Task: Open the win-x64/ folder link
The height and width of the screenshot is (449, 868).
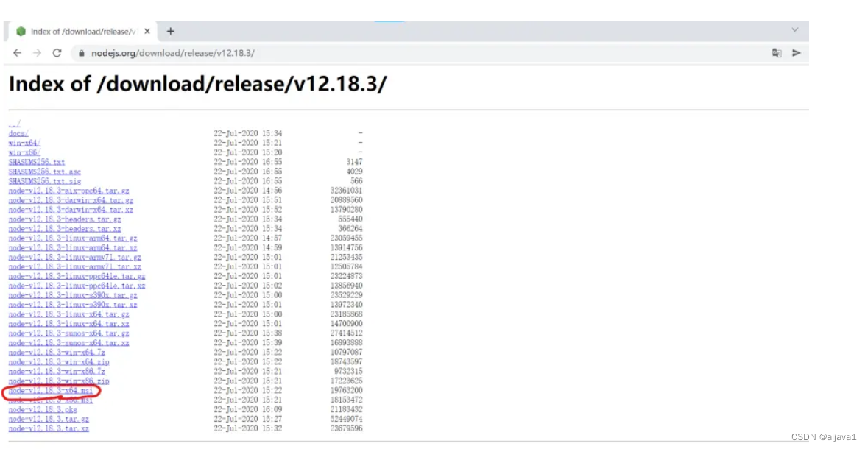Action: [x=24, y=143]
